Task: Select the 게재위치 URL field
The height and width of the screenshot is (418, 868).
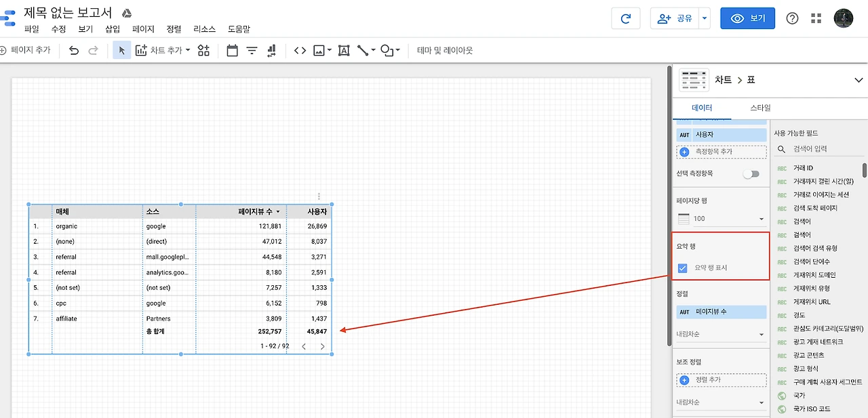Action: 812,302
